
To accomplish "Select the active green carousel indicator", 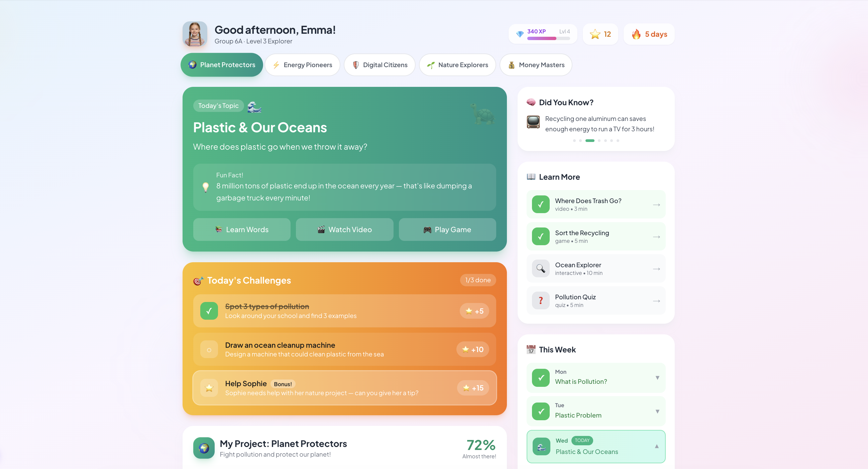I will (590, 141).
